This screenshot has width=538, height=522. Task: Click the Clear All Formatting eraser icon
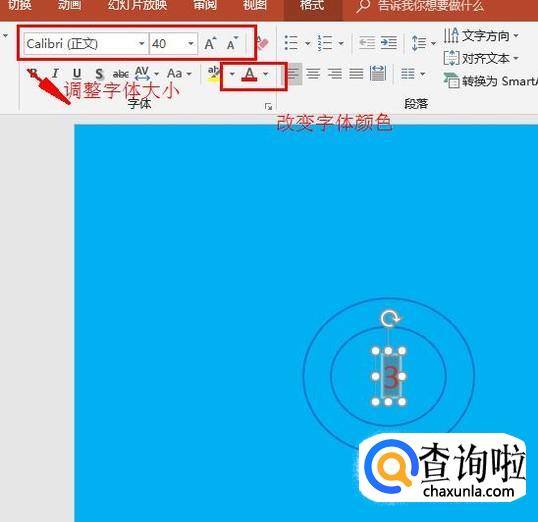[x=262, y=43]
